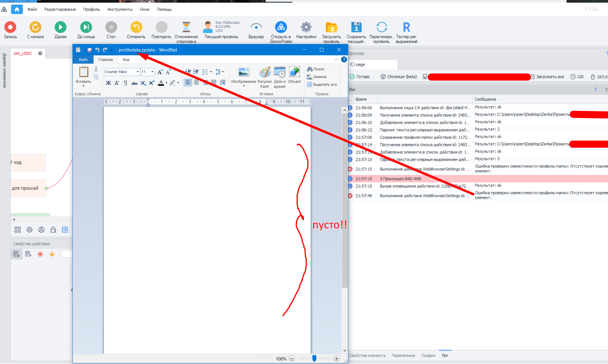Open the Тестер рег. выражений tool

click(407, 27)
